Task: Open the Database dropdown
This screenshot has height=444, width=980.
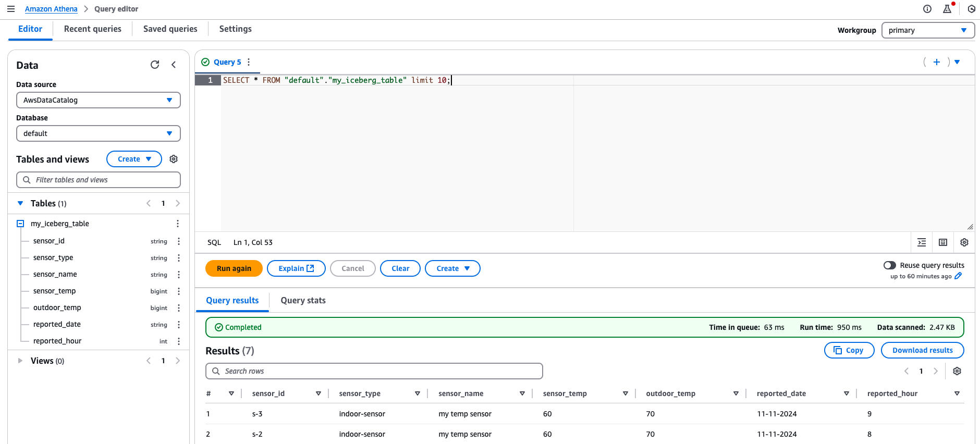Action: click(99, 133)
